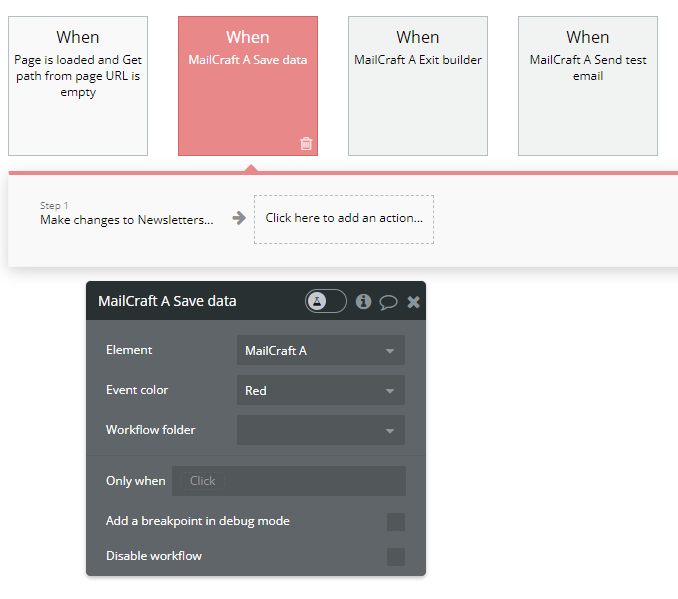Screen dimensions: 678x599
Task: Select the Page is loaded workflow event
Action: coord(78,86)
